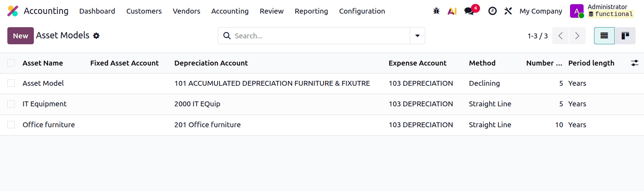Viewport: 644px width, 191px height.
Task: Click the search magnifier icon
Action: [x=227, y=36]
